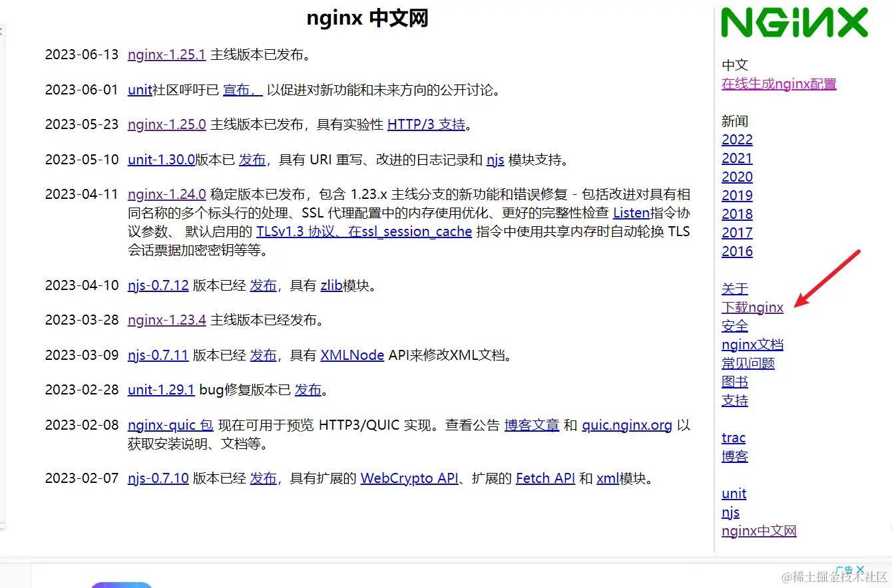
Task: Open the njs-0.7.12 release link
Action: coord(158,285)
